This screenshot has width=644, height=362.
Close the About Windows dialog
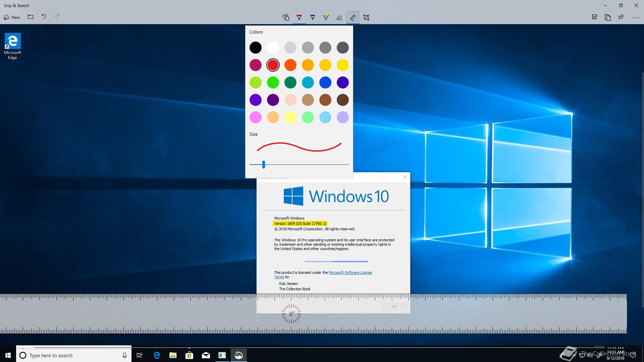click(405, 177)
